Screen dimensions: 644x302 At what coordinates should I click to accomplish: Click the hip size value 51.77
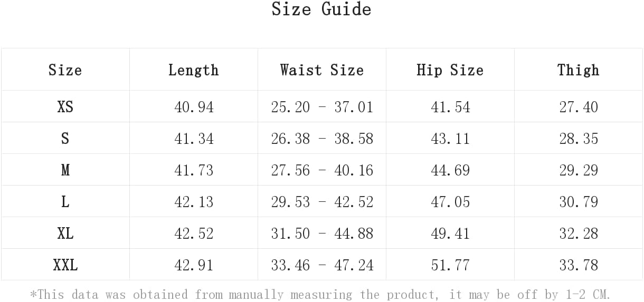[450, 265]
